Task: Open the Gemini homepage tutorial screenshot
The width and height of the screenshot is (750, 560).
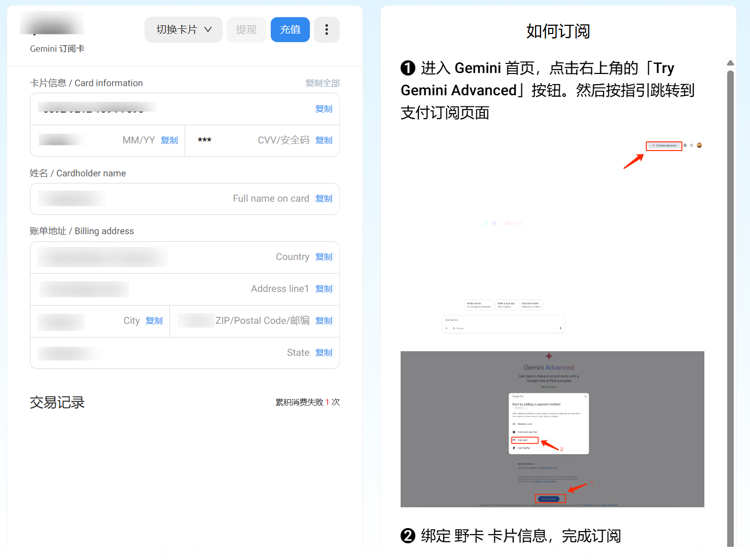Action: [x=552, y=237]
